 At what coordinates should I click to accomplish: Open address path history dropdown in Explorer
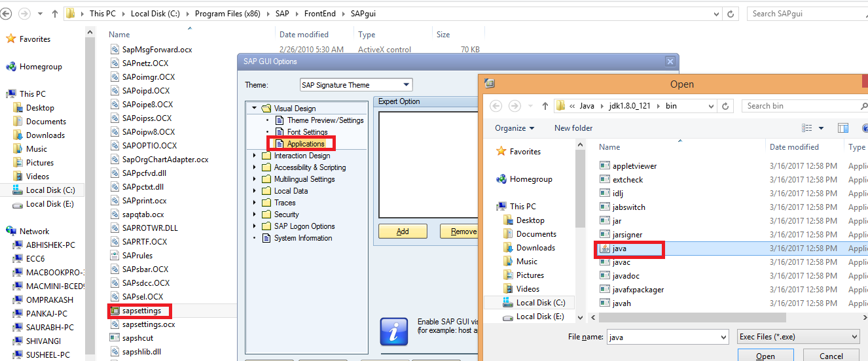(716, 13)
